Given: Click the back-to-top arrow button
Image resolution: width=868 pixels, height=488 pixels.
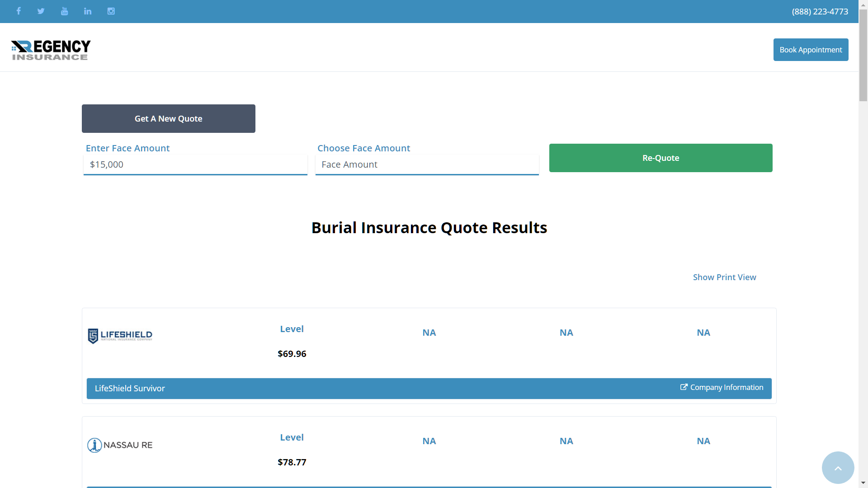Looking at the screenshot, I should (838, 468).
